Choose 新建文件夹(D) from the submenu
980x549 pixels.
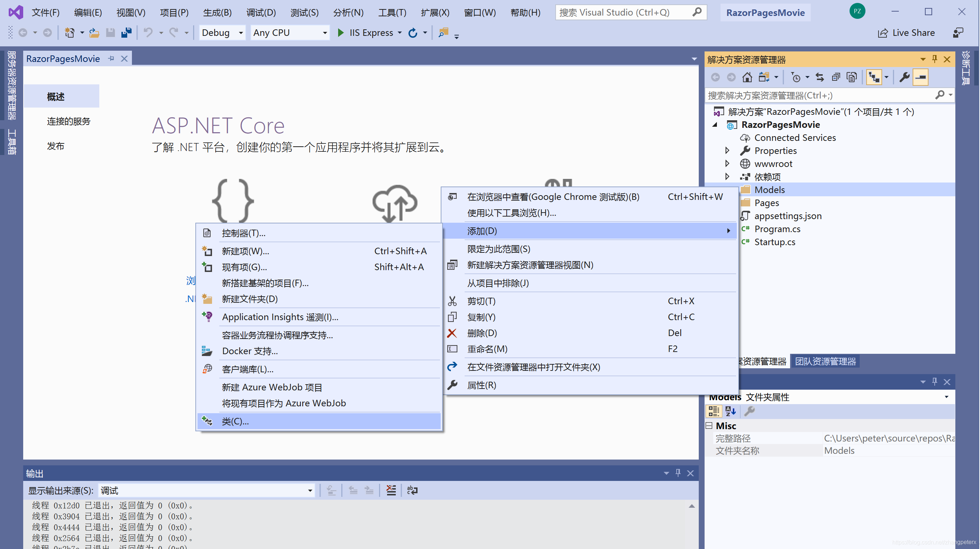tap(250, 299)
